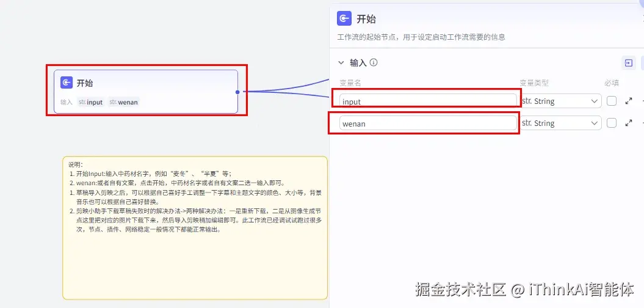Expand the input variable row description
The width and height of the screenshot is (644, 308).
[628, 101]
